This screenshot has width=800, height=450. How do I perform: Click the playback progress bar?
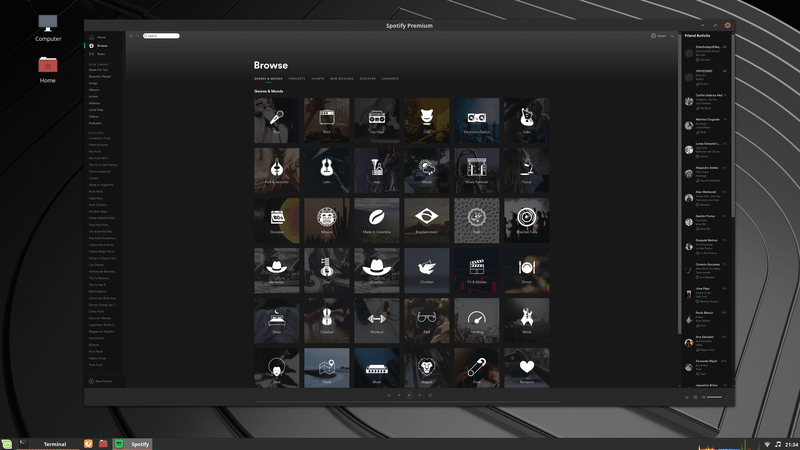409,402
